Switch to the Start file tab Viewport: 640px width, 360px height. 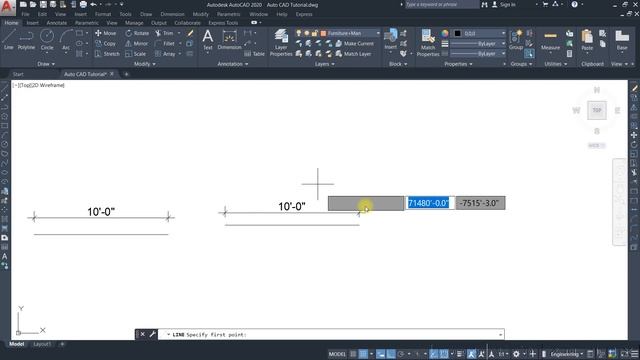[18, 74]
